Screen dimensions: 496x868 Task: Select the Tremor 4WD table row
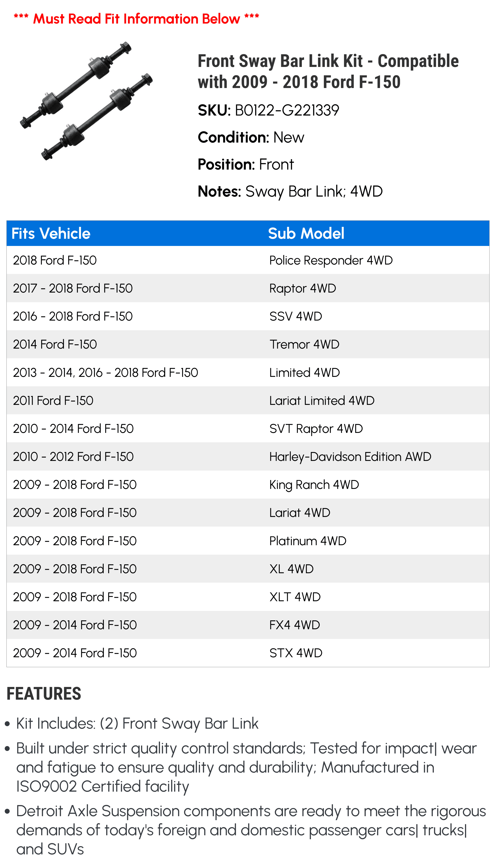click(x=248, y=344)
